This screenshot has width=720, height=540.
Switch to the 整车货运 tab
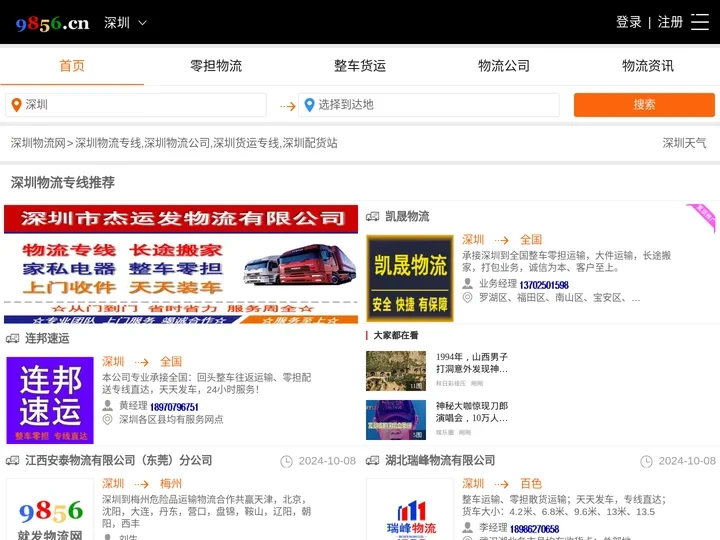[360, 66]
